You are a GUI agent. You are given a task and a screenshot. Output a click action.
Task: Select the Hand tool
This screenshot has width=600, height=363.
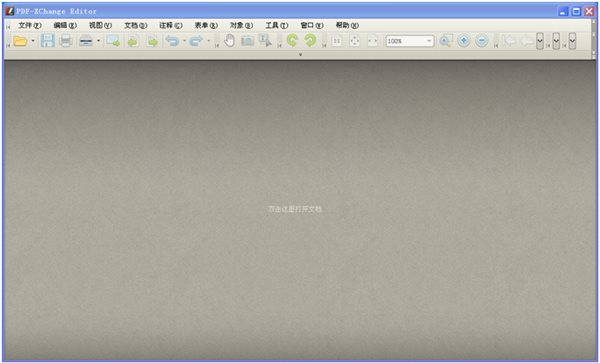[229, 41]
